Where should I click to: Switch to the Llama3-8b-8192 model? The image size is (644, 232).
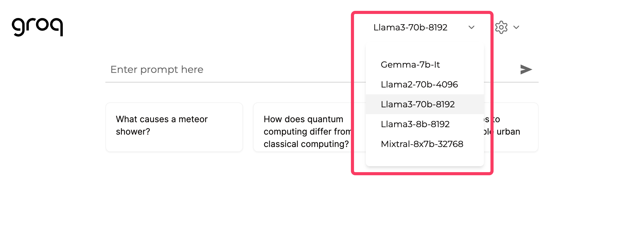pos(415,124)
